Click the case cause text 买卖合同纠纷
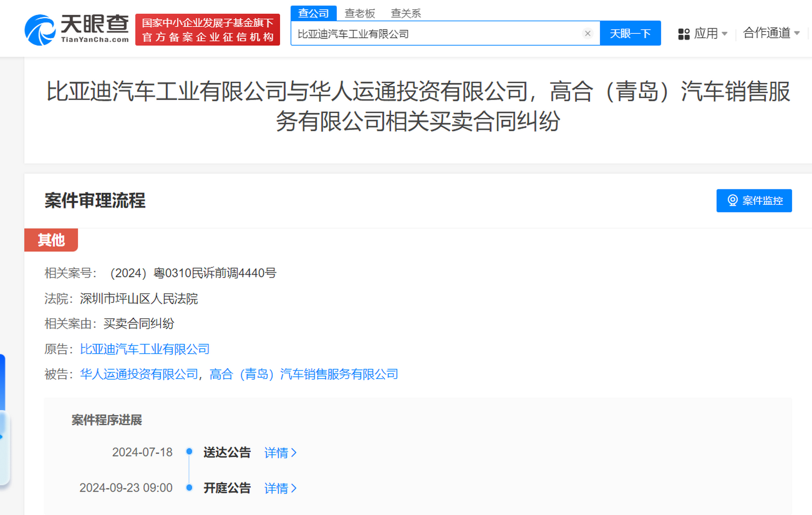Viewport: 812px width, 515px height. tap(139, 323)
